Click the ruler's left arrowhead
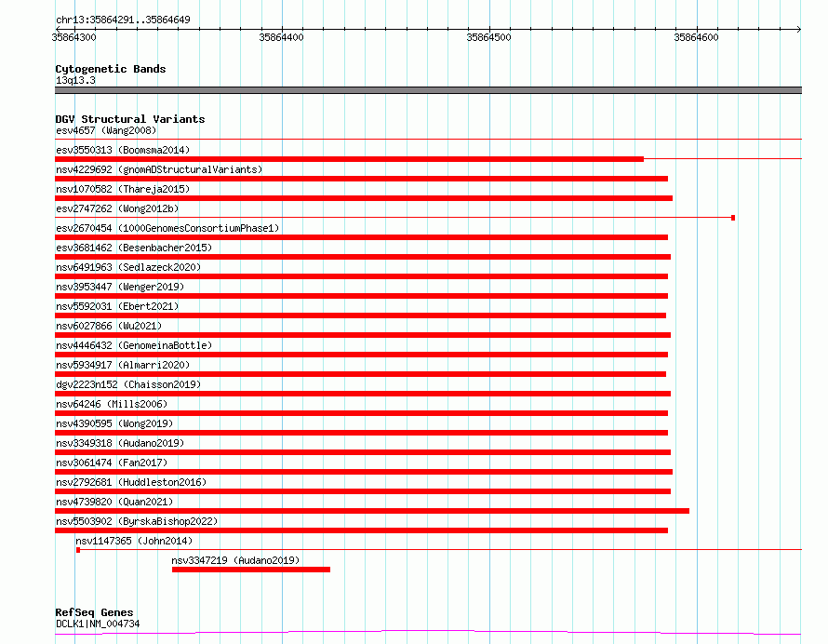 (x=58, y=29)
